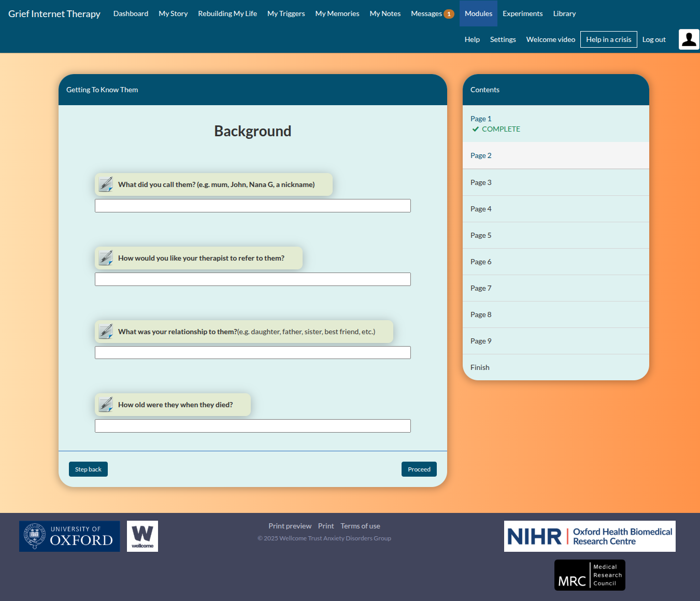Click the Wellcome logo in footer

142,536
